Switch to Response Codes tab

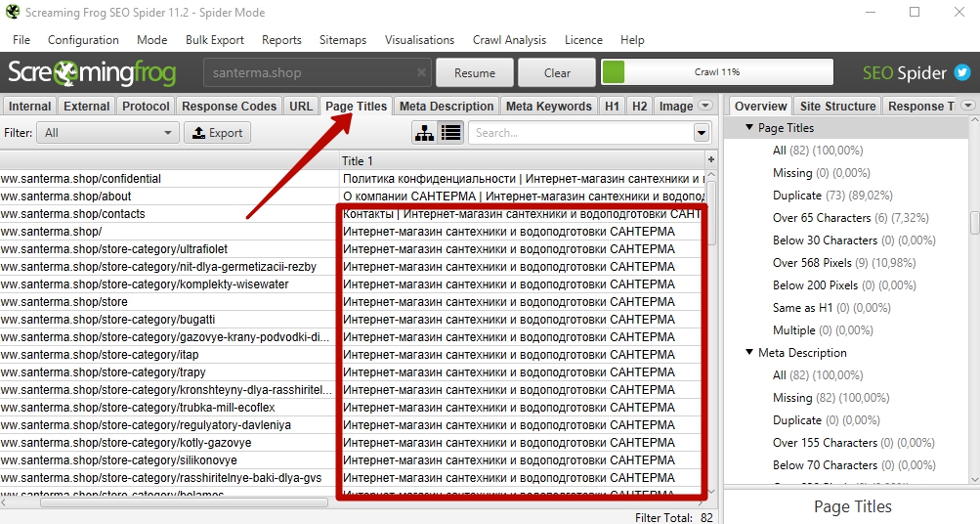(x=229, y=107)
